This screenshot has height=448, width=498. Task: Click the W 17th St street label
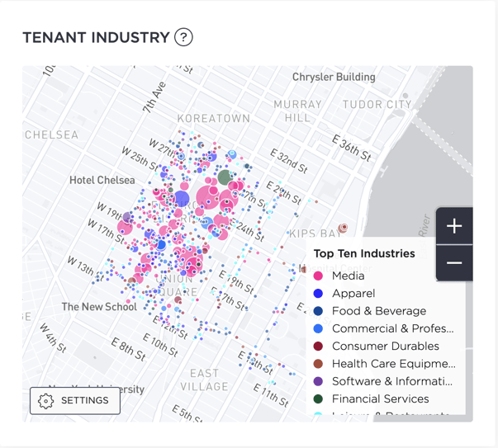click(x=106, y=231)
